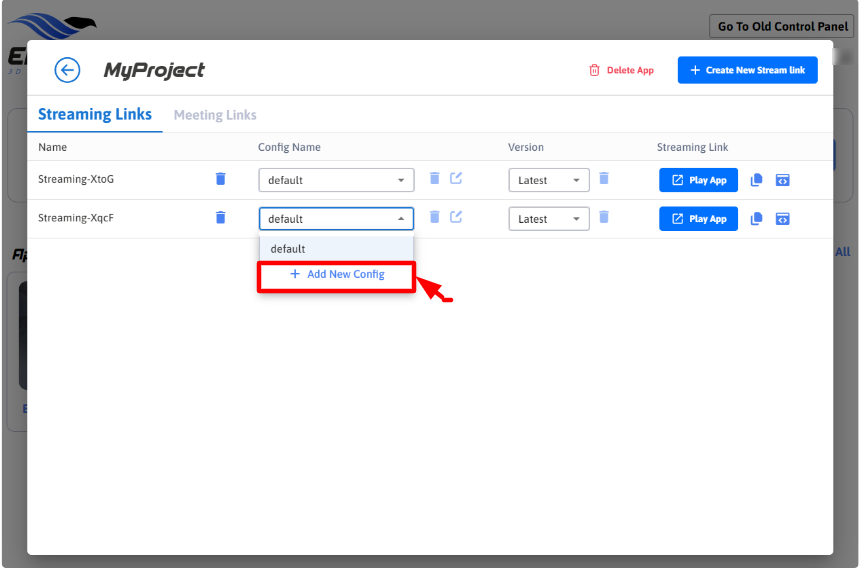Choose Add New Config option

[337, 274]
